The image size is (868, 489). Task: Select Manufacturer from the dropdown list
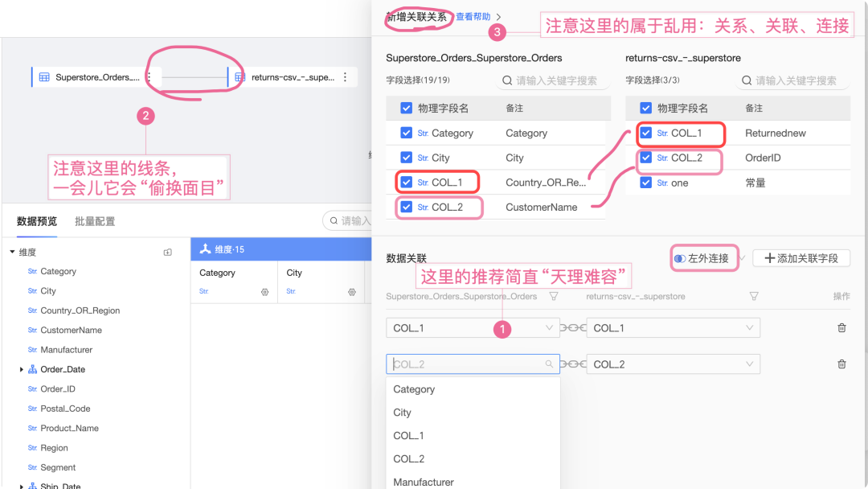473,480
